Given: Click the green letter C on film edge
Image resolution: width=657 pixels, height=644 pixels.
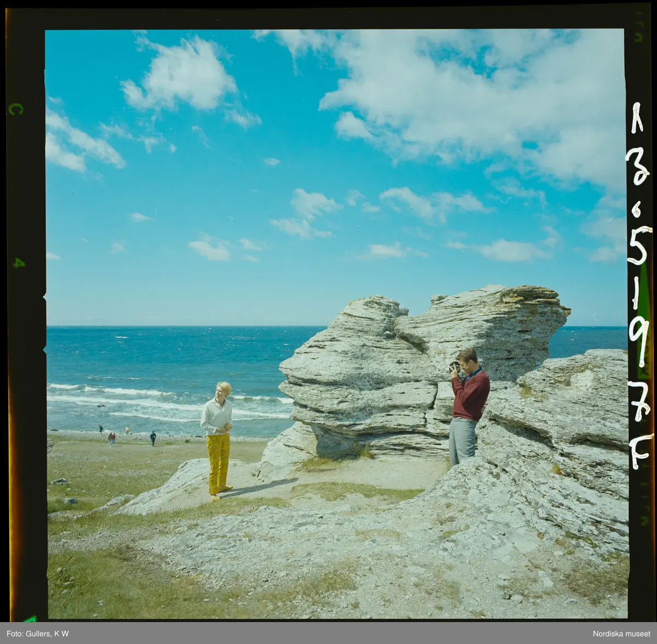Looking at the screenshot, I should coord(15,108).
